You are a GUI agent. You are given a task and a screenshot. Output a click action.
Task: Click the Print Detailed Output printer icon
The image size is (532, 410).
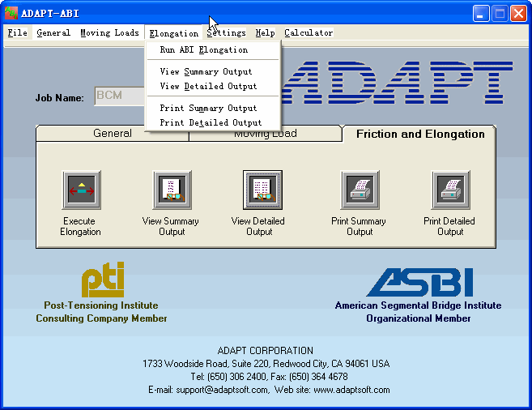[450, 190]
